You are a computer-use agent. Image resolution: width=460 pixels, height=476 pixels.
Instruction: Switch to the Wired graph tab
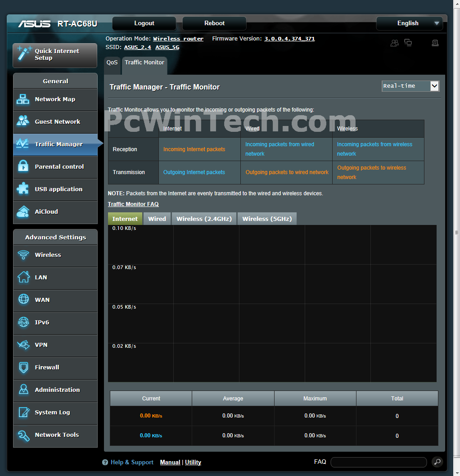pyautogui.click(x=157, y=219)
